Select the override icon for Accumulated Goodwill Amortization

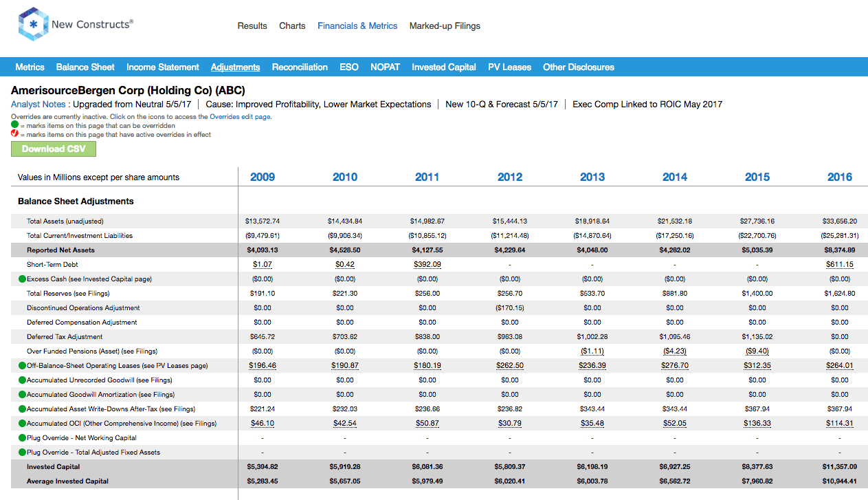click(22, 395)
